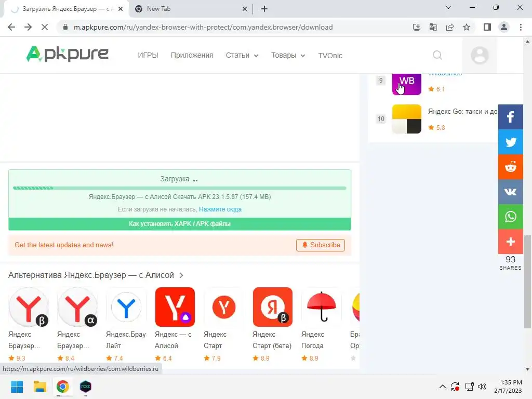Image resolution: width=532 pixels, height=399 pixels.
Task: Open the site search magnifier icon
Action: pos(437,55)
